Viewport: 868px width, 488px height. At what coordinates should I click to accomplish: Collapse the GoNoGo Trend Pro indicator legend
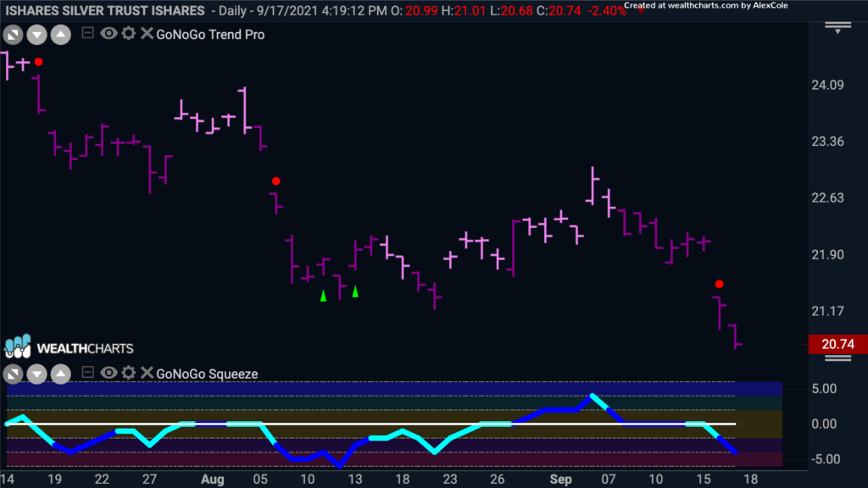click(x=87, y=33)
